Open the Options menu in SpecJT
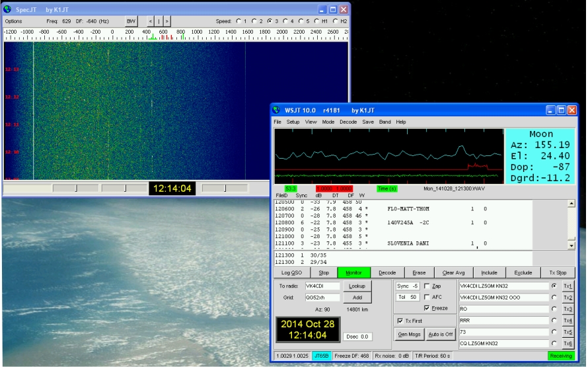This screenshot has height=367, width=588. [13, 21]
